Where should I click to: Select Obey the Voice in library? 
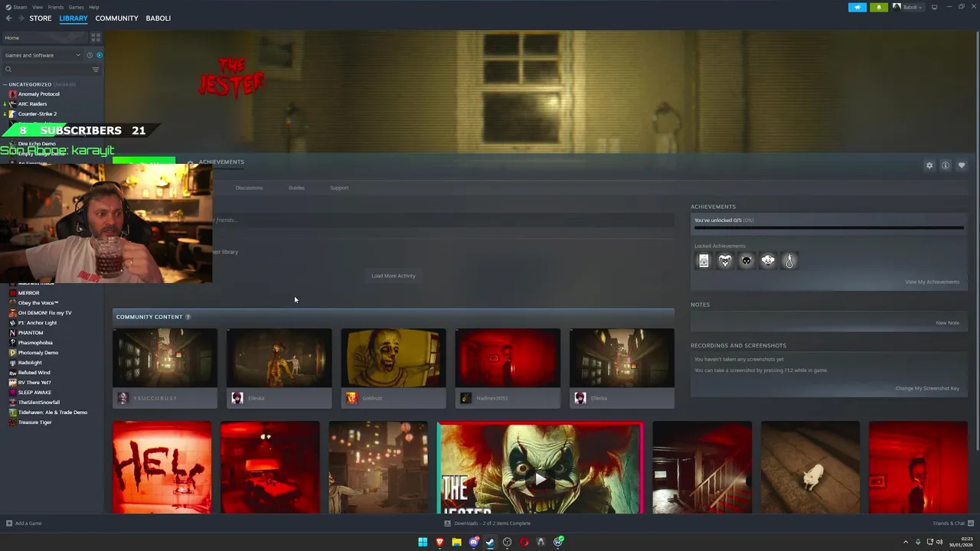[x=38, y=303]
